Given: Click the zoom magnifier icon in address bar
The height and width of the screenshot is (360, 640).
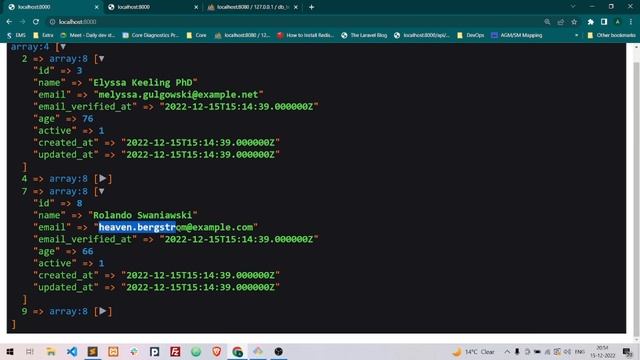Looking at the screenshot, I should coord(547,22).
